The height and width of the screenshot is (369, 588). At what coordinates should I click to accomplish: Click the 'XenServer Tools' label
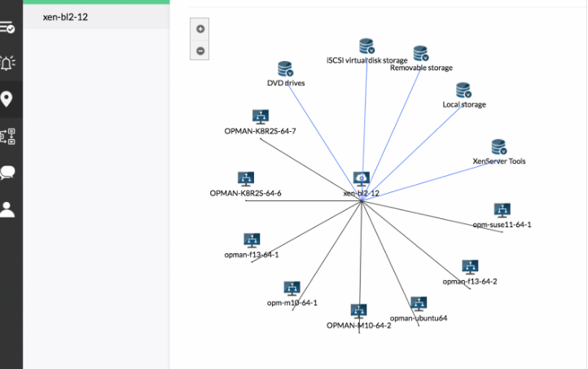[498, 161]
